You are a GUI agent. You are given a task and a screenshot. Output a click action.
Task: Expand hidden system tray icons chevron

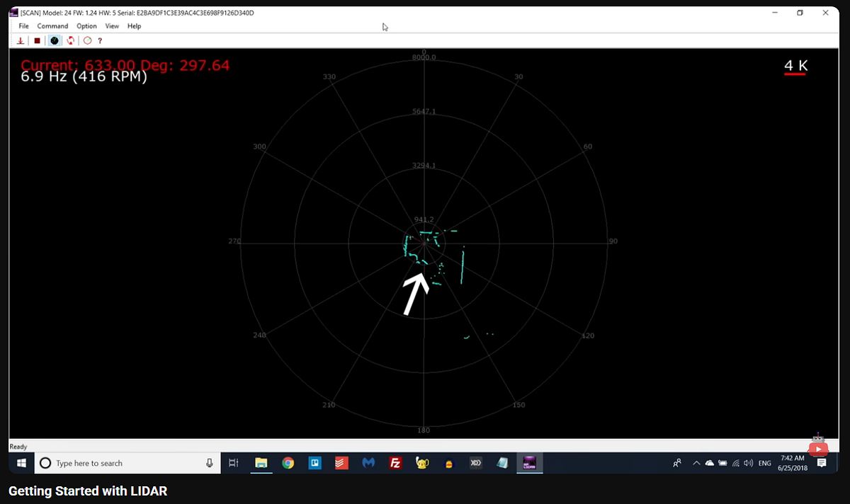pos(696,463)
